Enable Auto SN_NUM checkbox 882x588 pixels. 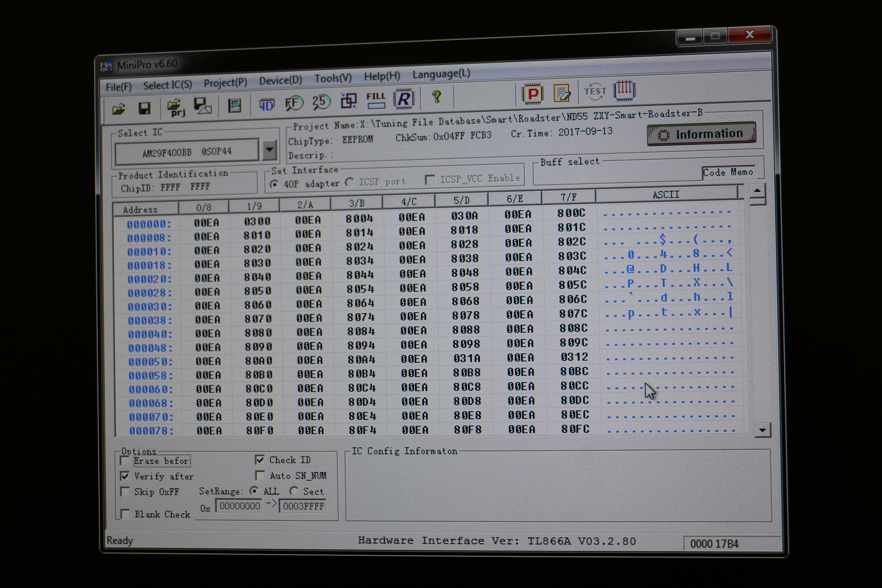(260, 475)
